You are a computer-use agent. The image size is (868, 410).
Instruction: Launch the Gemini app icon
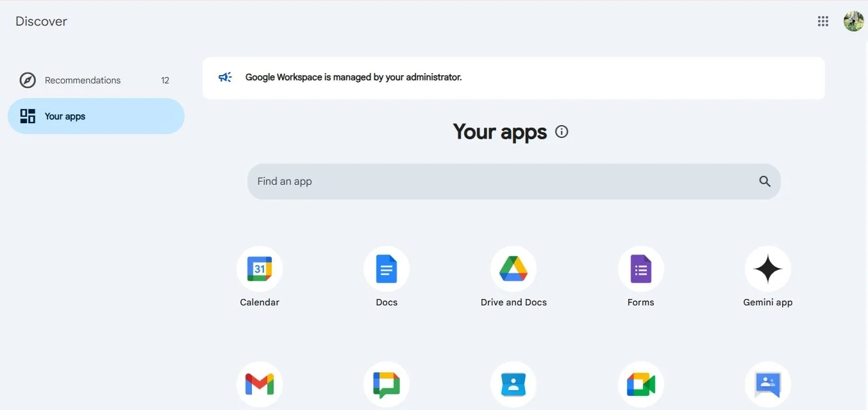[x=768, y=269]
